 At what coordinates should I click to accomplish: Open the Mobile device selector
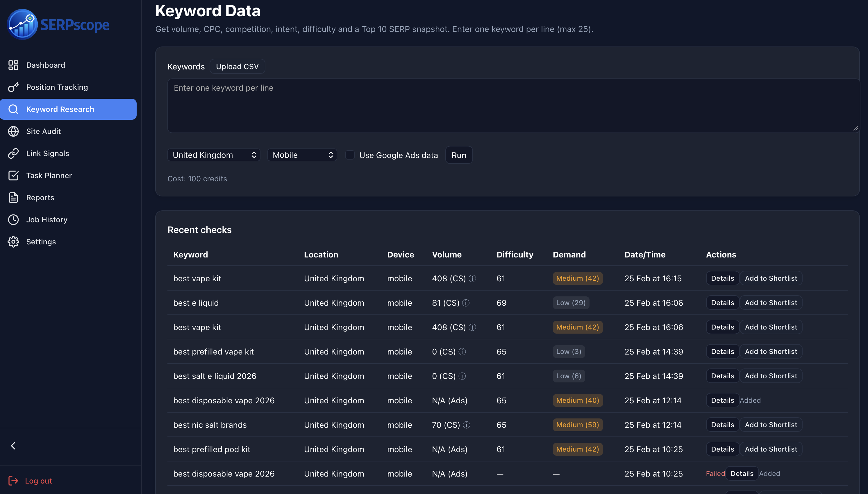[x=302, y=155]
